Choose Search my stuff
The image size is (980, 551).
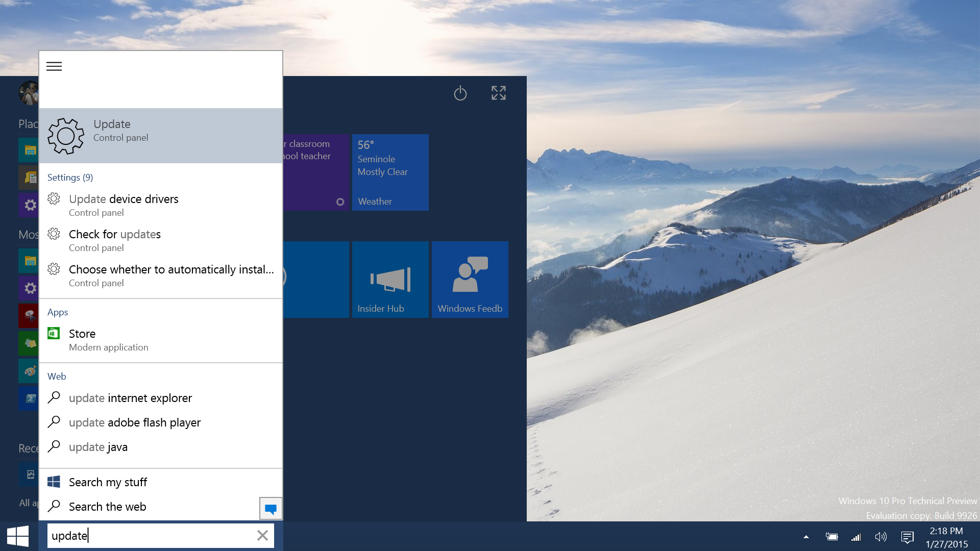[x=161, y=482]
